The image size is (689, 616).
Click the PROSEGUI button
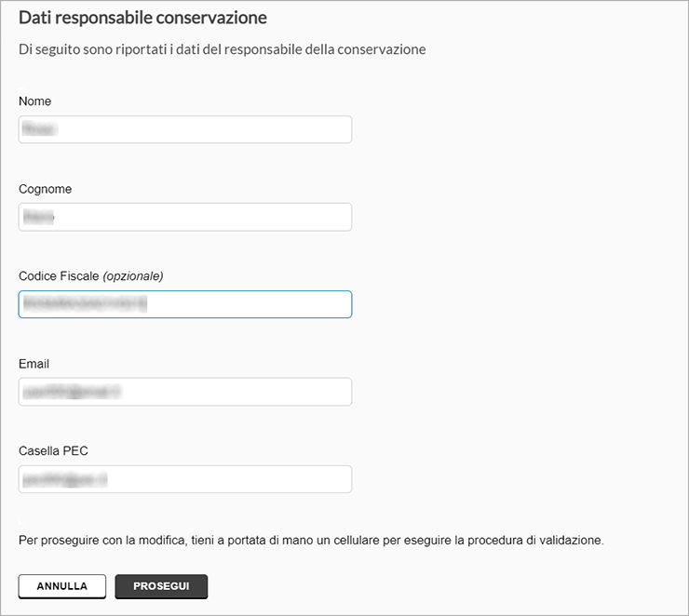[x=161, y=586]
